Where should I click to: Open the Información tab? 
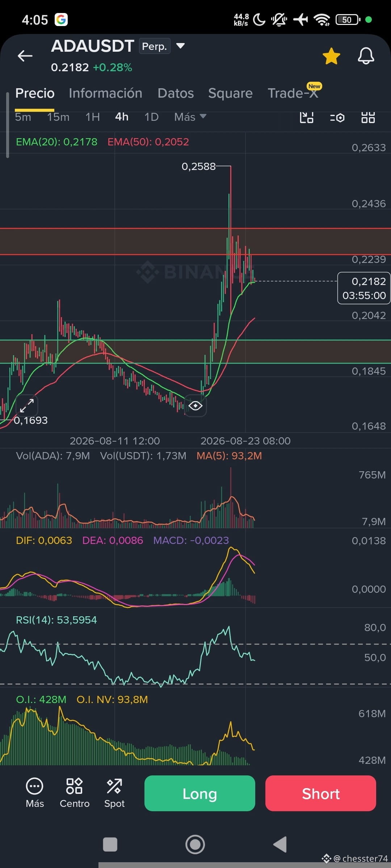[x=105, y=93]
